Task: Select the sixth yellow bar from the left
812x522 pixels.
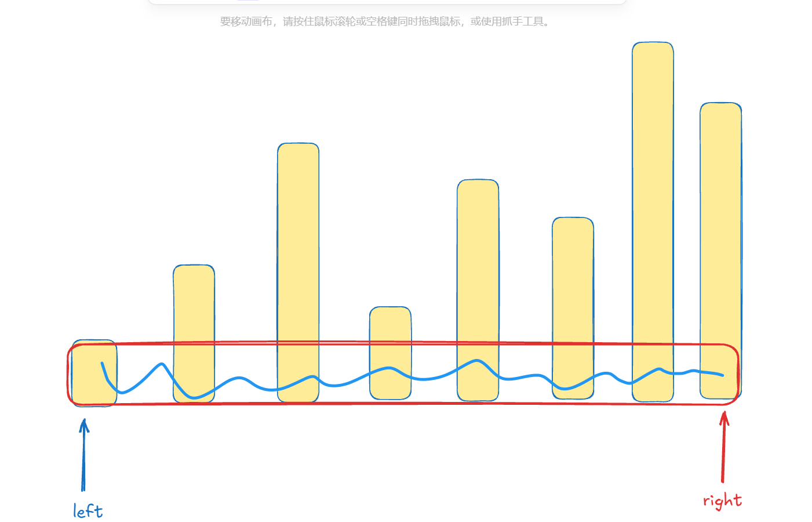Action: point(573,308)
